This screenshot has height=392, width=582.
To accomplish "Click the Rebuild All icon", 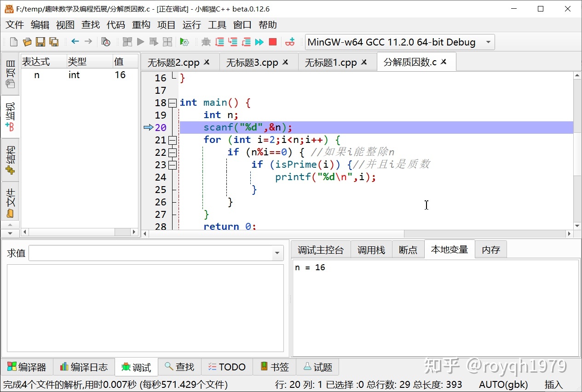I will [167, 42].
